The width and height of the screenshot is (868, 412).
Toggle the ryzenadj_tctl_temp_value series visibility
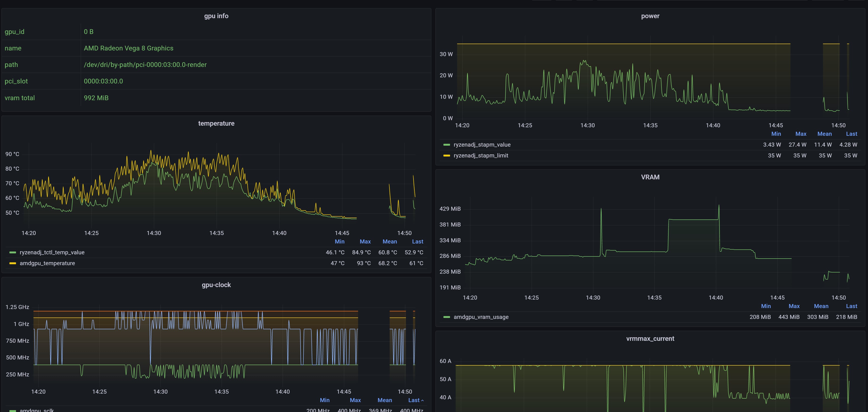(x=52, y=252)
